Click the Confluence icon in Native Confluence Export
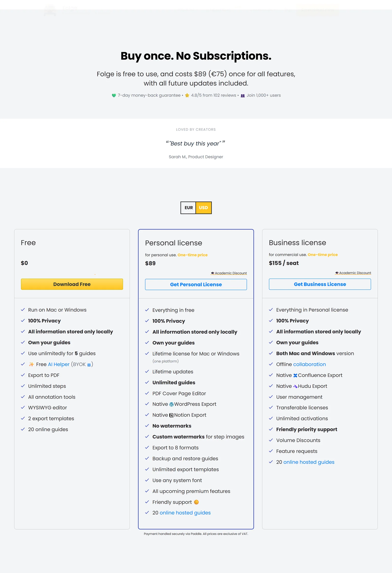 point(295,375)
